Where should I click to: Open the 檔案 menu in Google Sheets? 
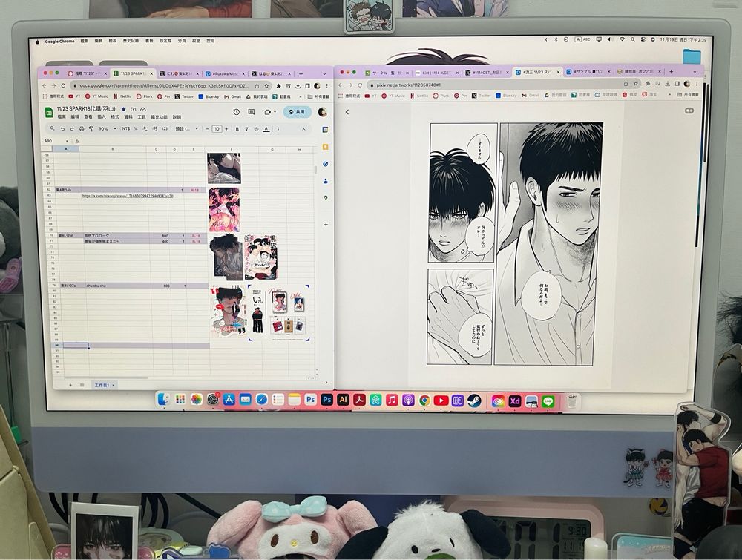[62, 117]
